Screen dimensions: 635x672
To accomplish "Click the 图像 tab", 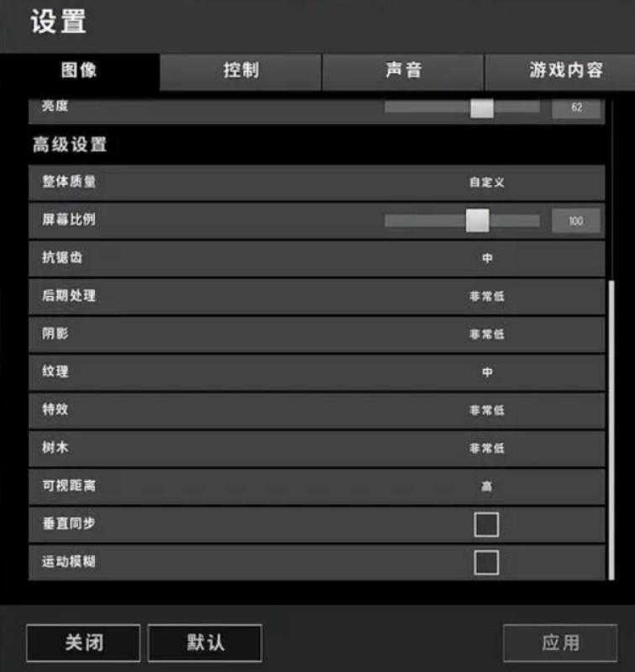I will (x=80, y=71).
